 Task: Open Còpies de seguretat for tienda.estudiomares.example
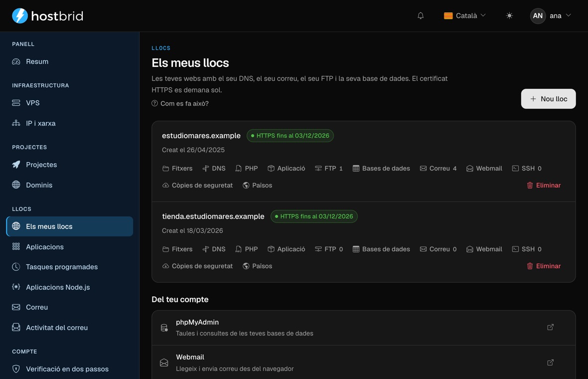(x=197, y=266)
